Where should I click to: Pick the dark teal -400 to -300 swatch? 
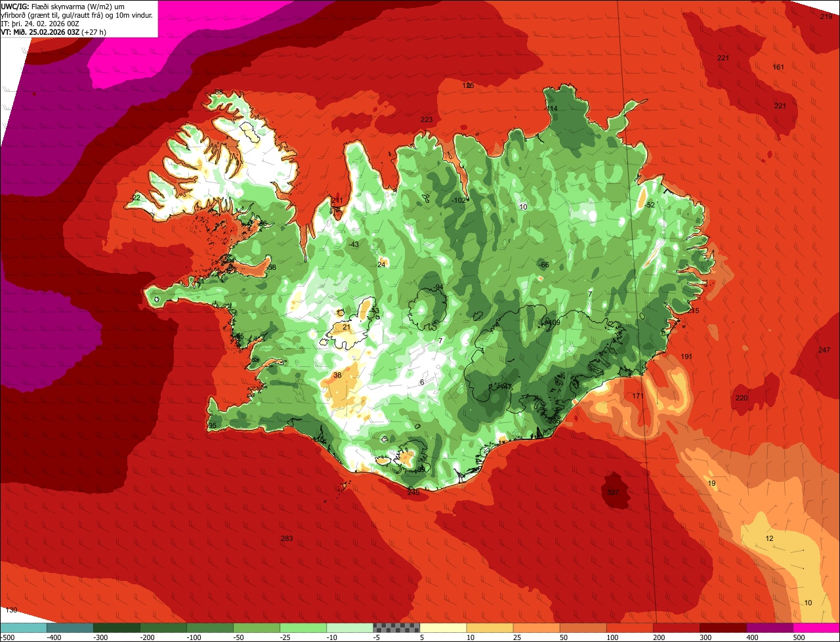click(70, 627)
